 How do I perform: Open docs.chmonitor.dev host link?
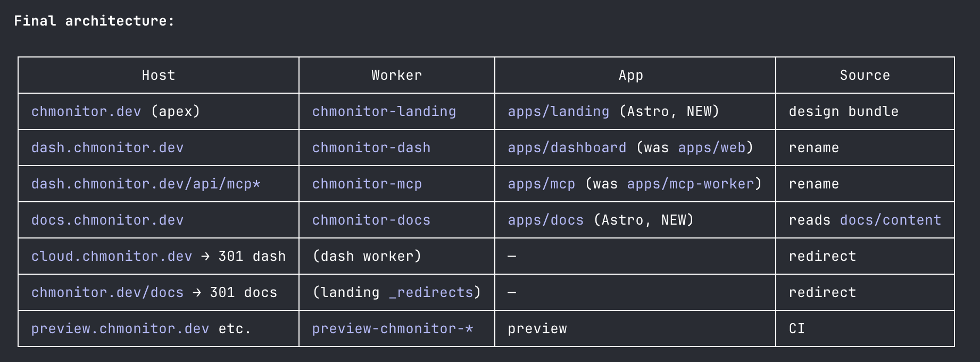(x=107, y=220)
